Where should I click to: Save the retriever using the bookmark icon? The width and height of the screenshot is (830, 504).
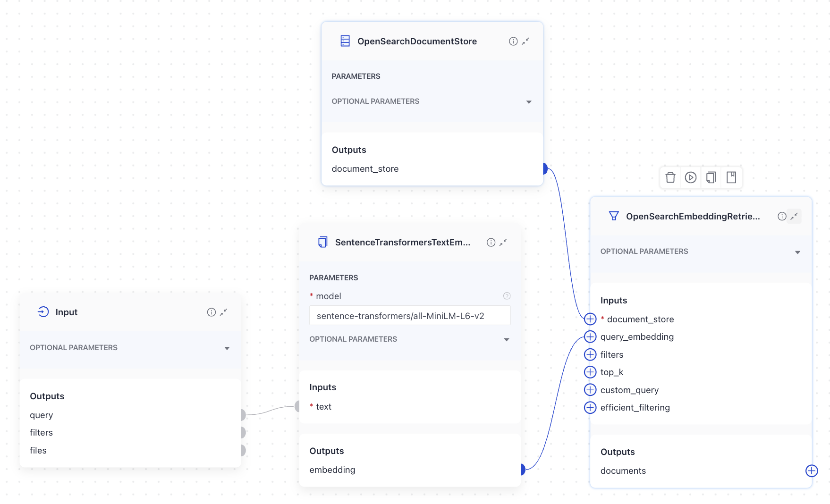tap(732, 177)
